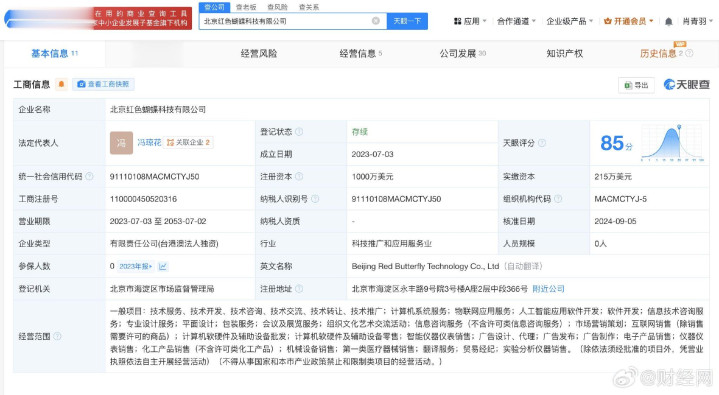Switch to the 知识产权 tab
The height and width of the screenshot is (395, 719).
click(x=564, y=54)
